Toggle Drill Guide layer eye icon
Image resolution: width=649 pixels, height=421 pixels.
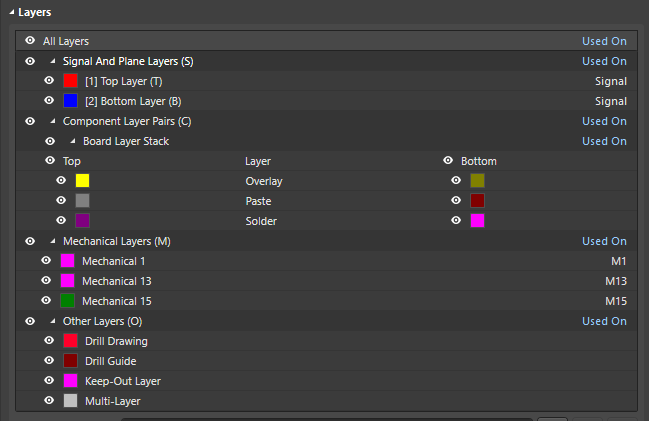tap(49, 361)
